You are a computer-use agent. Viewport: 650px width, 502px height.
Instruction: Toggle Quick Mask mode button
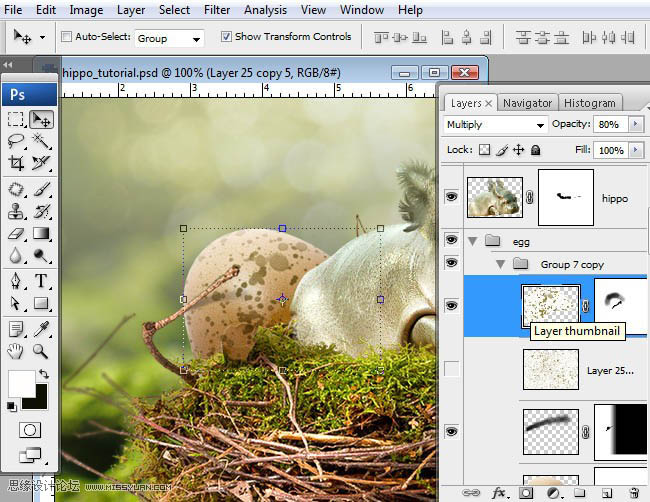pyautogui.click(x=30, y=430)
